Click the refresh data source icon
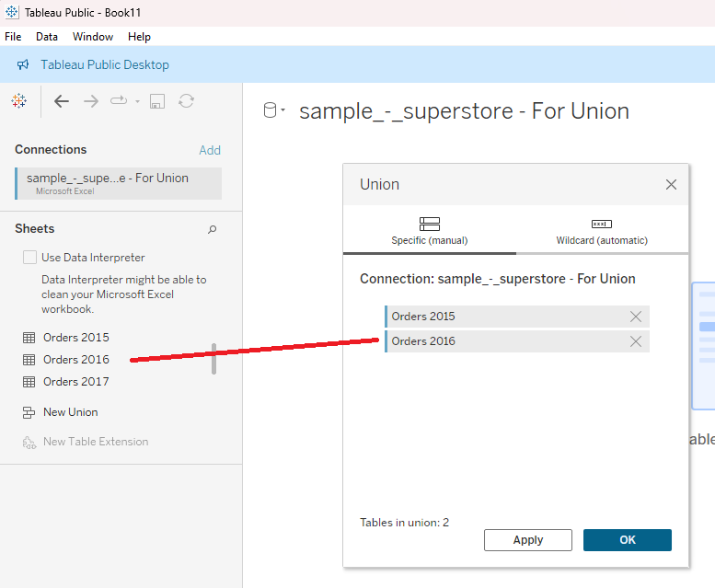Screen dimensions: 715x588 187,101
